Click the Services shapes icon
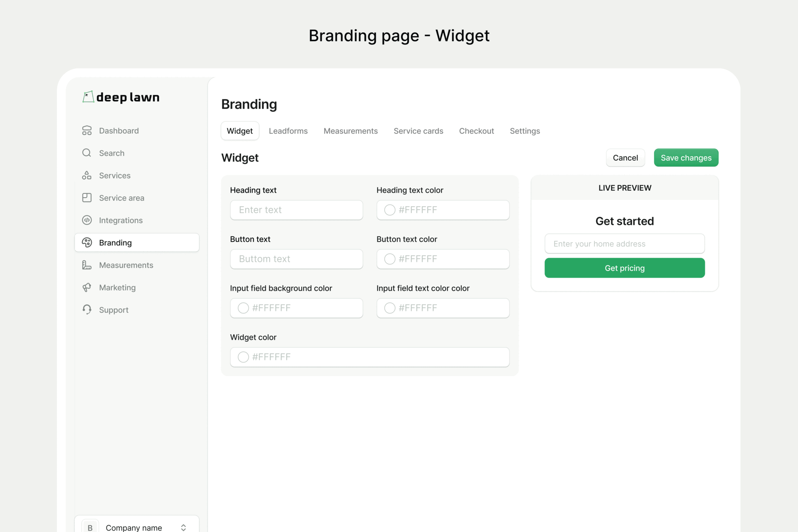Image resolution: width=798 pixels, height=532 pixels. pos(87,175)
